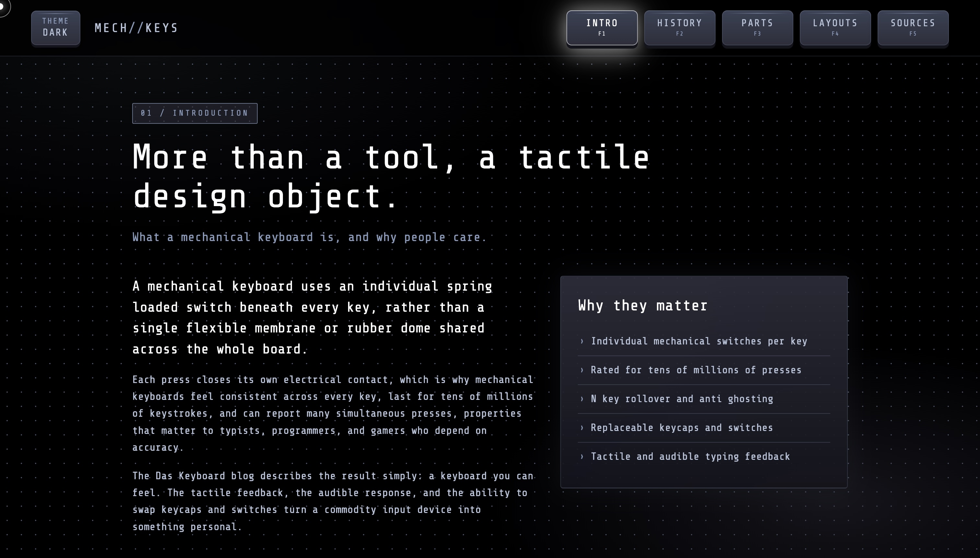Select the heading More than a tool
This screenshot has height=558, width=980.
(x=391, y=177)
